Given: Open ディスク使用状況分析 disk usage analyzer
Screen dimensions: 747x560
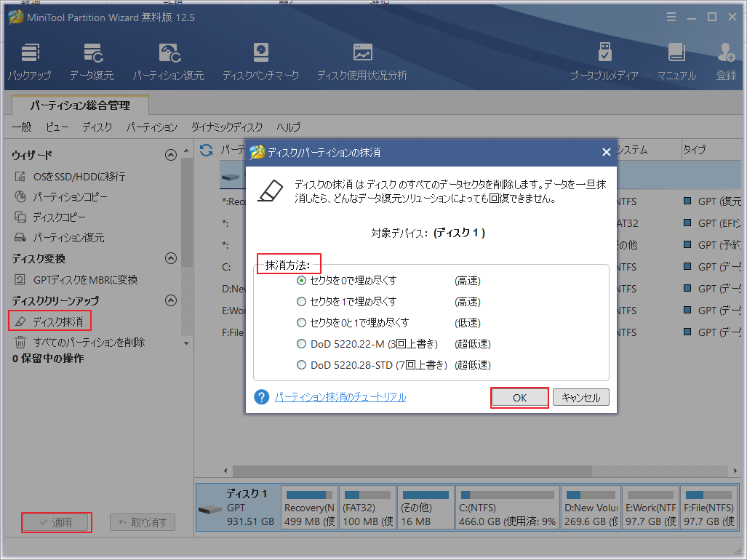Looking at the screenshot, I should [361, 58].
